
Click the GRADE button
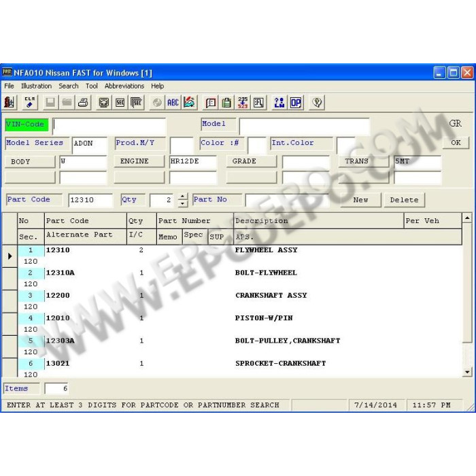click(x=252, y=161)
